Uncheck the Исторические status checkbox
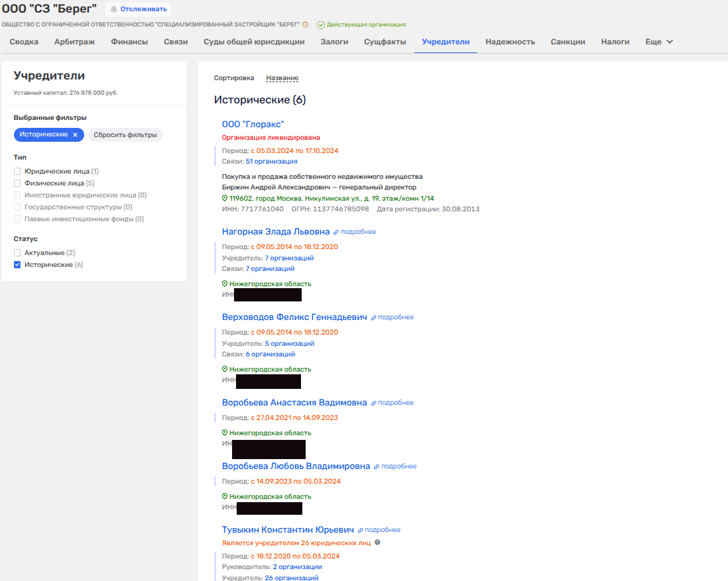Viewport: 728px width, 581px height. [x=17, y=265]
